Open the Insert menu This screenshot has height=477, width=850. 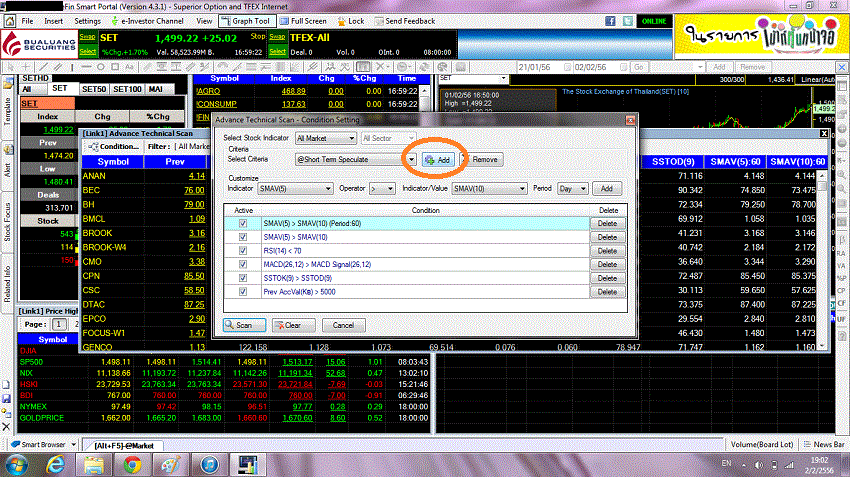(53, 21)
